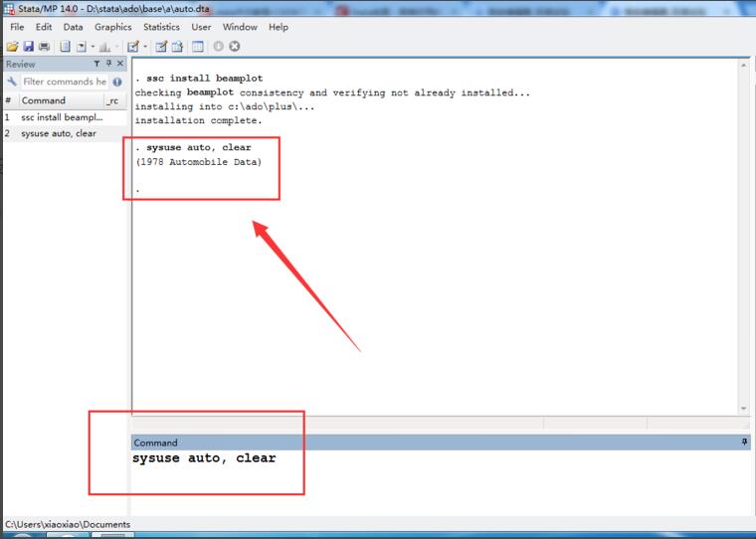Open the Data menu
Viewport: 756px width, 539px height.
[73, 27]
